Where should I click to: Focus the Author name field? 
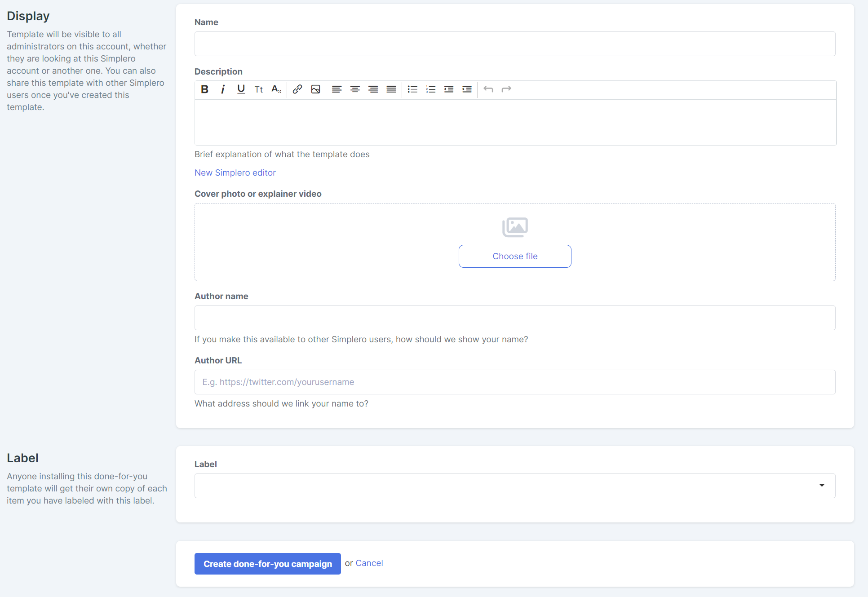click(x=515, y=318)
